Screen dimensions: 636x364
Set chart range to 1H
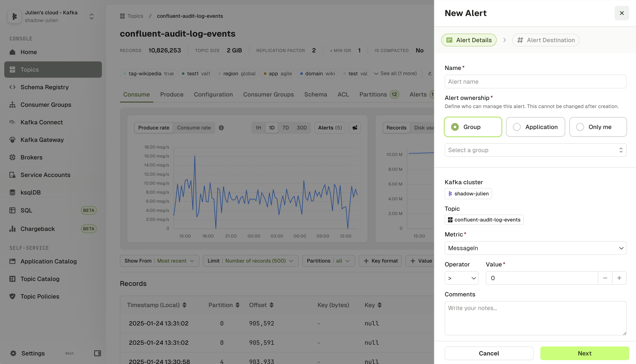pyautogui.click(x=258, y=128)
